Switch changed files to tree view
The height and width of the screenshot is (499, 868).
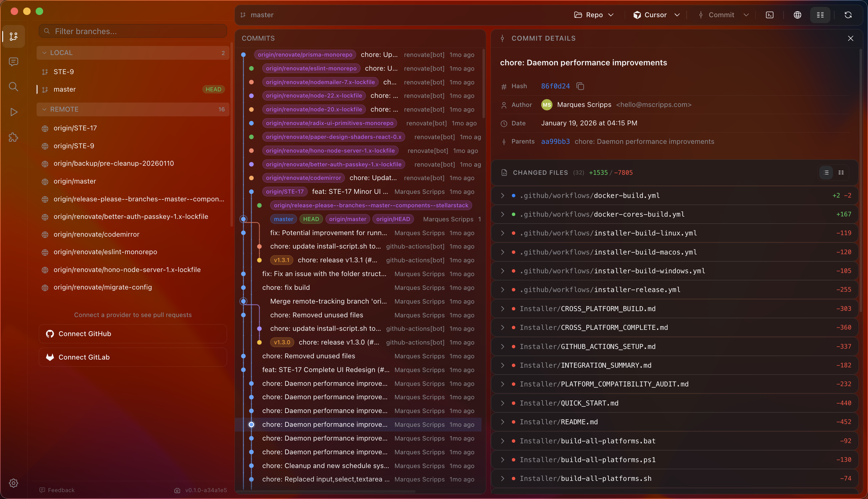(x=841, y=172)
